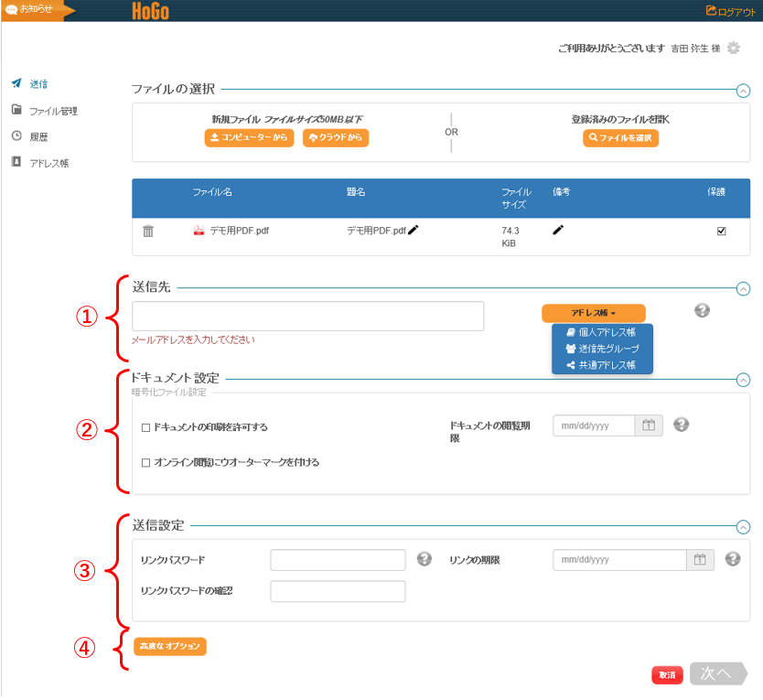Screen dimensions: 763x700
Task: Select 個人アドレス帳 from the dropdown menu
Action: click(601, 332)
